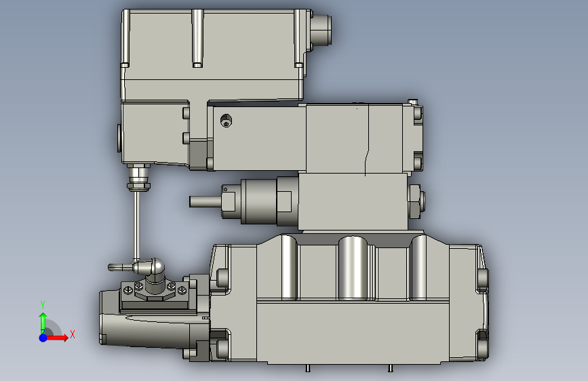
Task: Select the hex socket screw on the pilot valve body
Action: [x=226, y=121]
